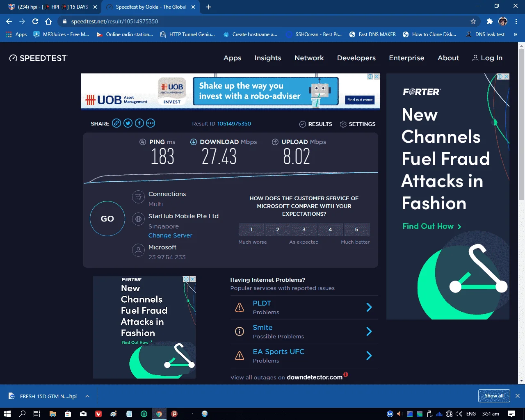
Task: Start a new test with GO
Action: [x=107, y=219]
